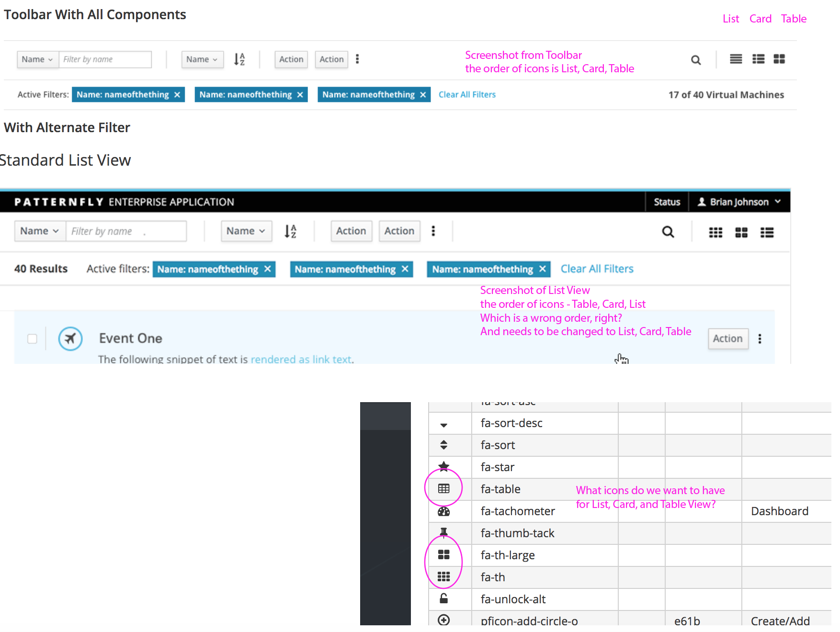Click the fa-tachometer icon in the icon table
The image size is (840, 632).
point(444,511)
